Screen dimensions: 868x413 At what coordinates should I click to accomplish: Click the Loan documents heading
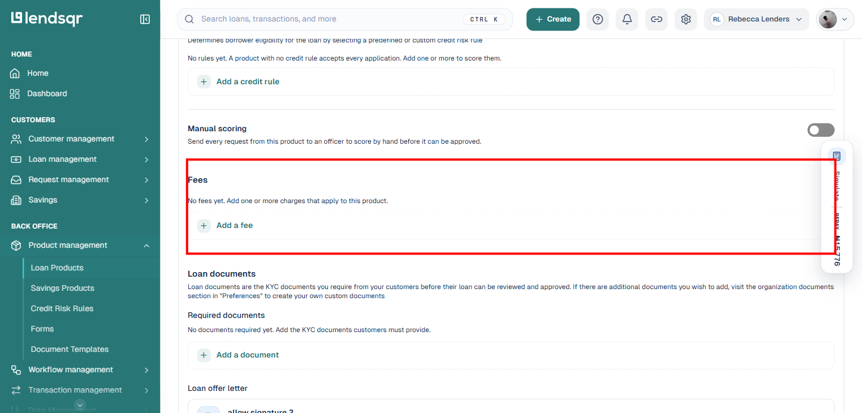pos(222,274)
